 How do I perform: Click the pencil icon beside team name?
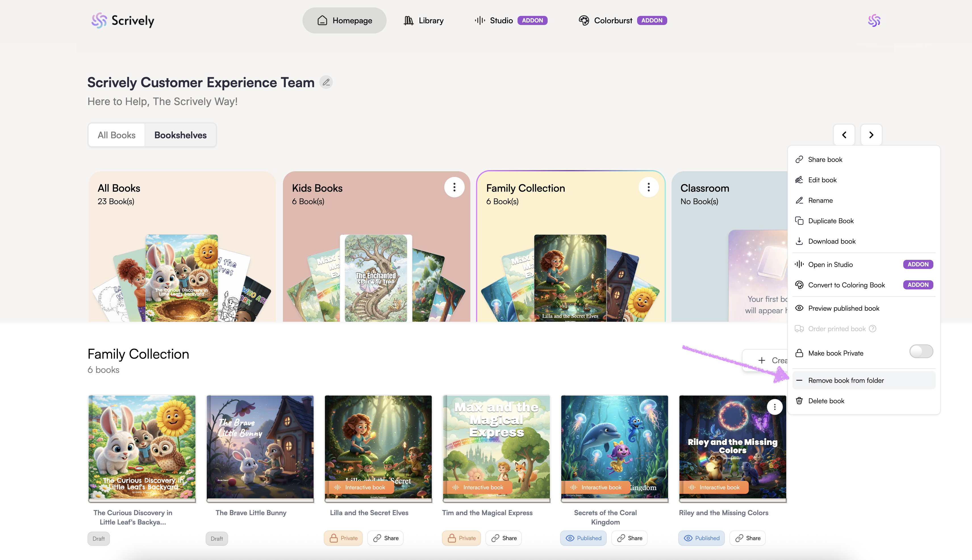326,82
